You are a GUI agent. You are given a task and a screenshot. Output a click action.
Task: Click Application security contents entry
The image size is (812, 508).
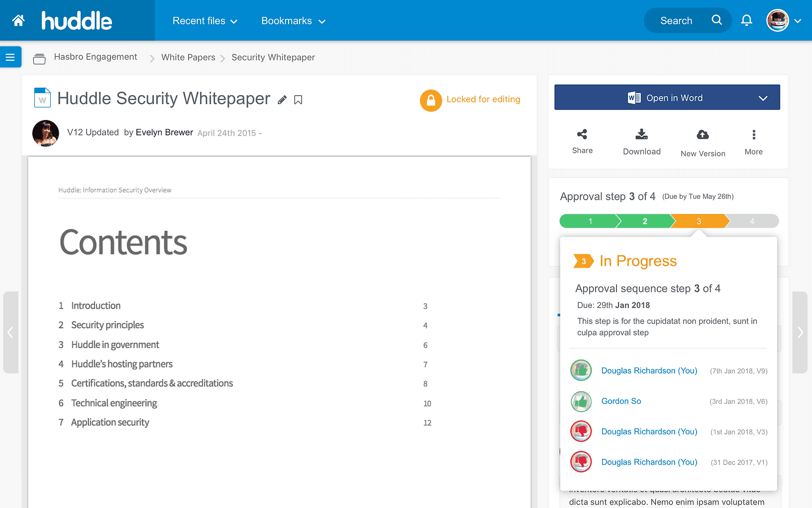(x=110, y=422)
